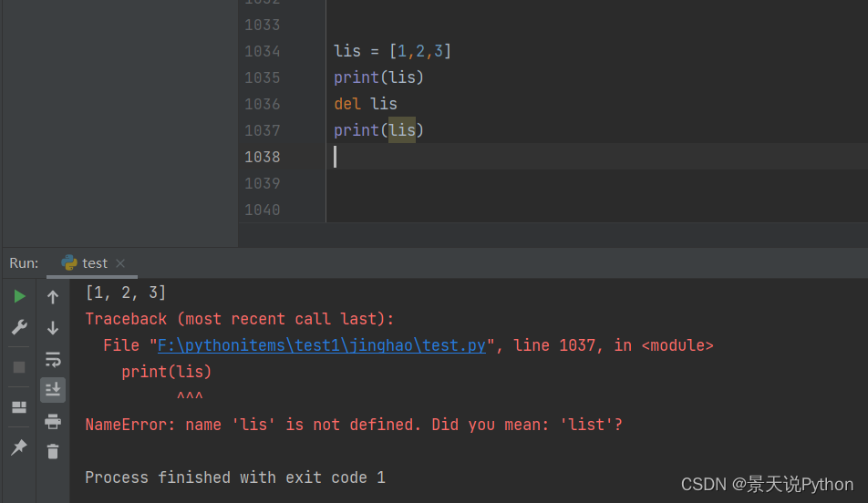Click print(lis) on line 1035
The image size is (868, 503).
coord(378,77)
